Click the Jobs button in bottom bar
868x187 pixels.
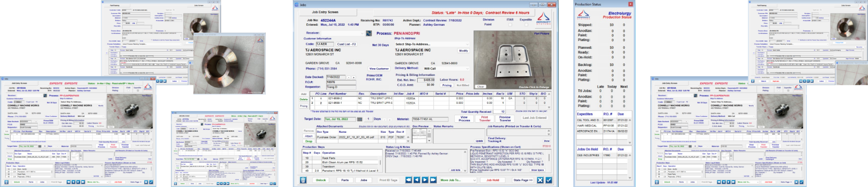pyautogui.click(x=363, y=180)
